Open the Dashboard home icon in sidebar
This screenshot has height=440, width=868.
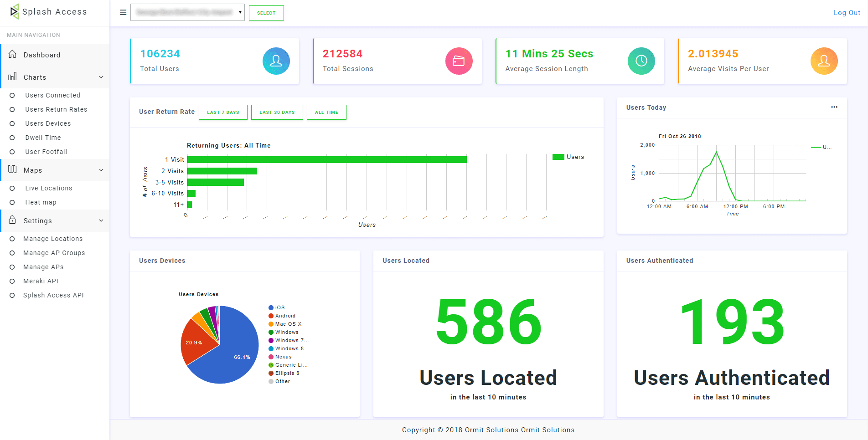pos(13,54)
